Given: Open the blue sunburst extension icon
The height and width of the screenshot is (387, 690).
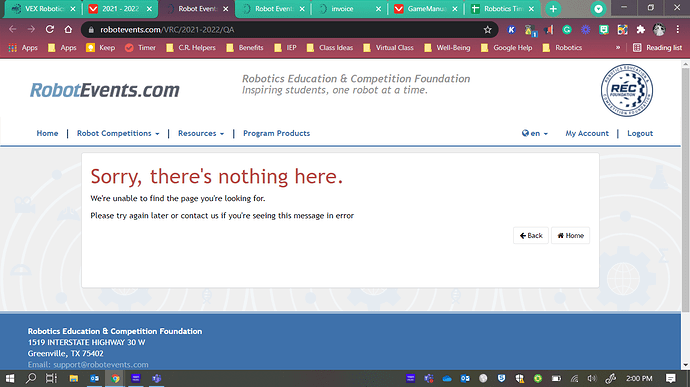Looking at the screenshot, I should point(585,29).
